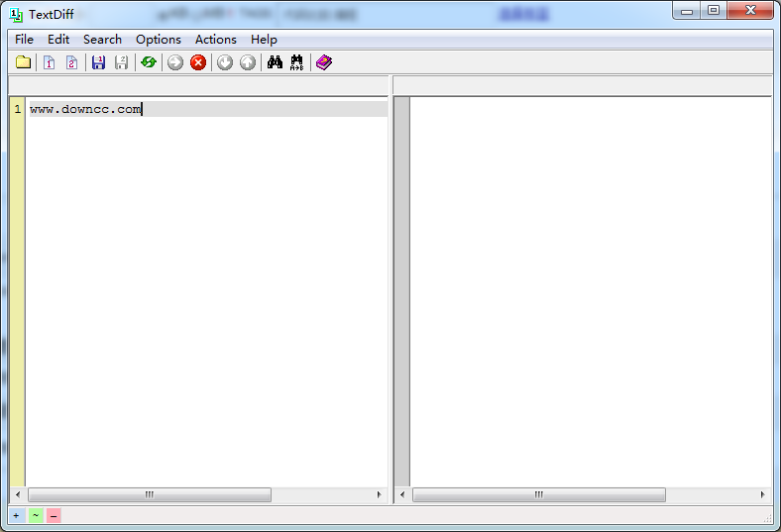Open the Actions menu
Image resolution: width=781 pixels, height=532 pixels.
point(216,40)
